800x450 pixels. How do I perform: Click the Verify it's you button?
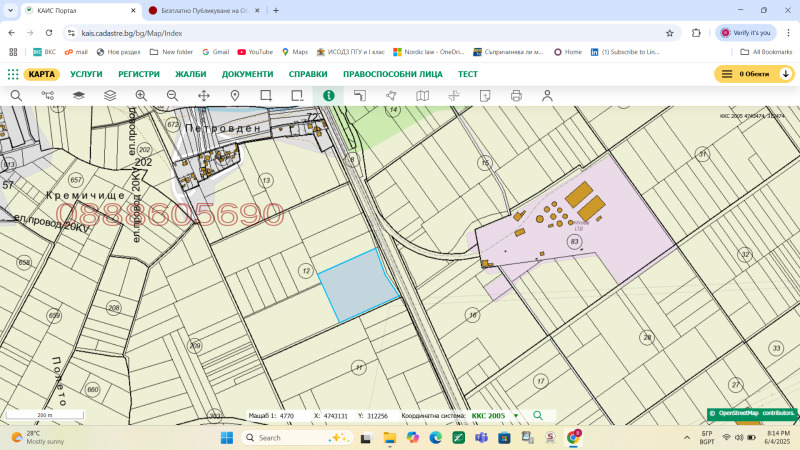(747, 32)
